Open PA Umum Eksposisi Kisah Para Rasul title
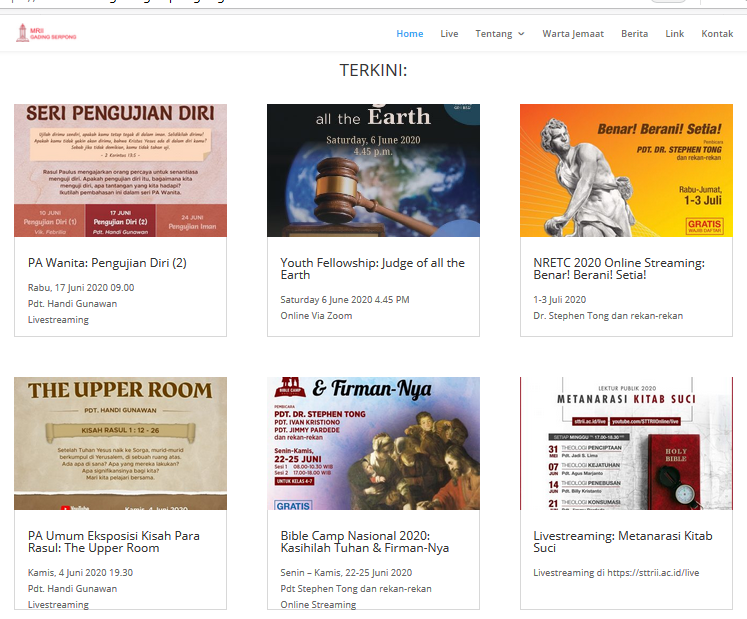747x619 pixels. pos(113,542)
